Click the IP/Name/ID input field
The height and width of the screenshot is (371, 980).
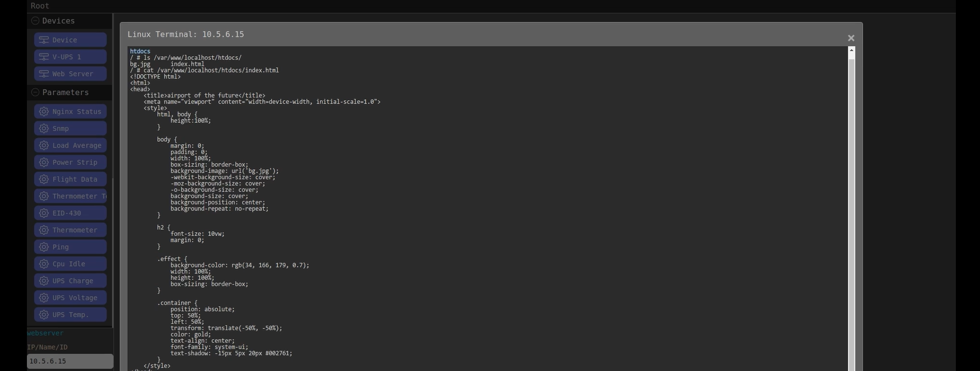coord(70,361)
